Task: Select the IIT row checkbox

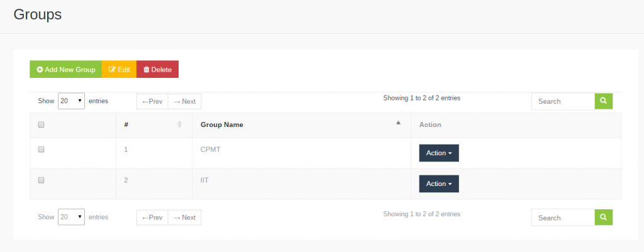Action: pyautogui.click(x=41, y=180)
